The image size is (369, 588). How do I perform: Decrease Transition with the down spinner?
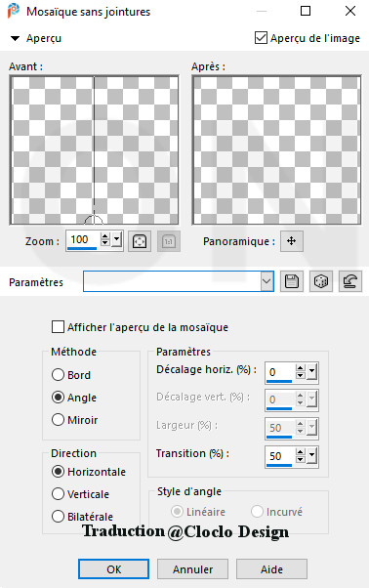pos(300,459)
